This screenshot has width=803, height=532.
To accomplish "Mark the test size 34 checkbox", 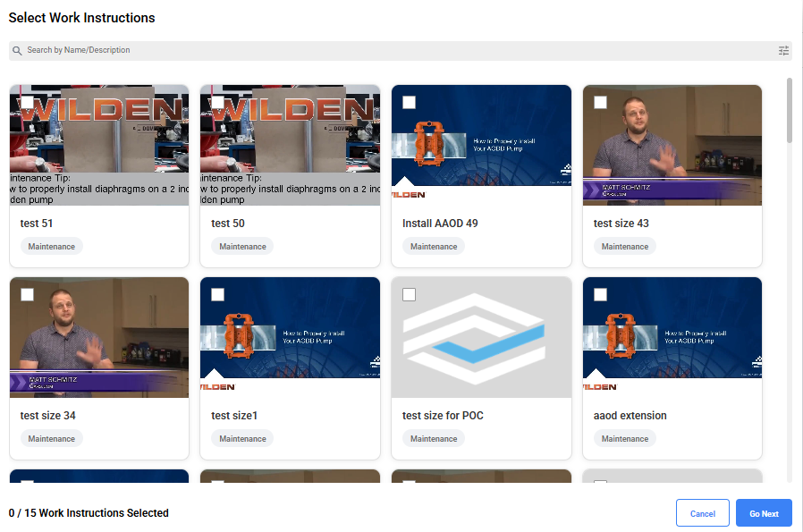I will pyautogui.click(x=27, y=294).
